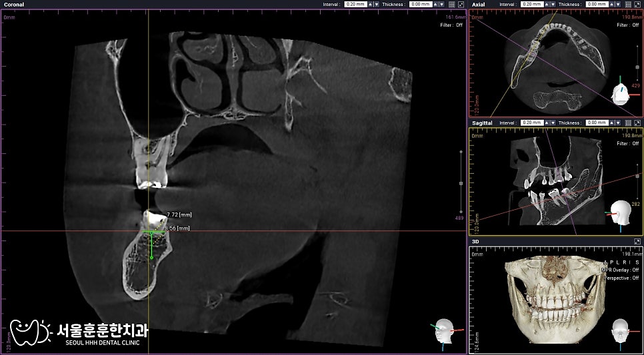Maximize the Coronal view panel

[461, 5]
